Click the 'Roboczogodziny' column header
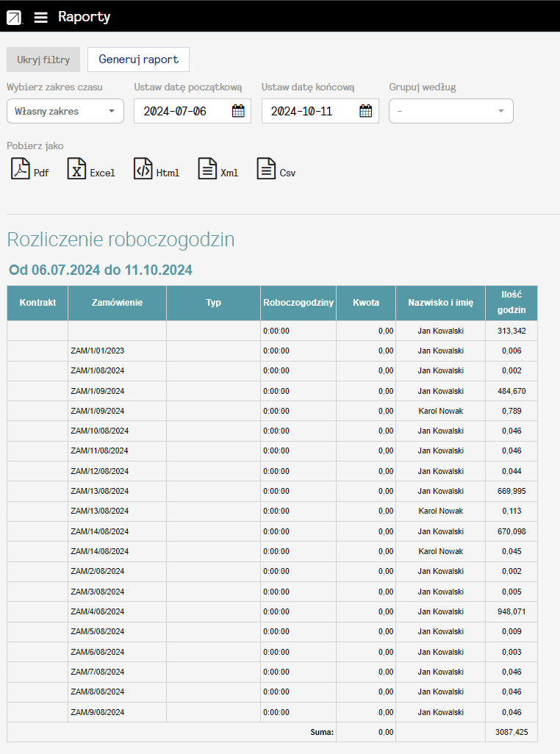The image size is (560, 754). [x=298, y=303]
